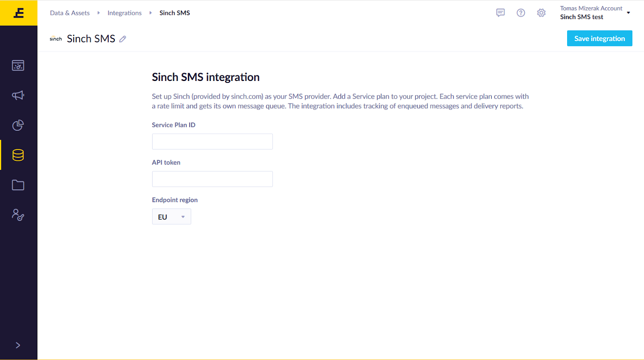Open the Dashboards sidebar icon
Image resolution: width=644 pixels, height=360 pixels.
18,65
